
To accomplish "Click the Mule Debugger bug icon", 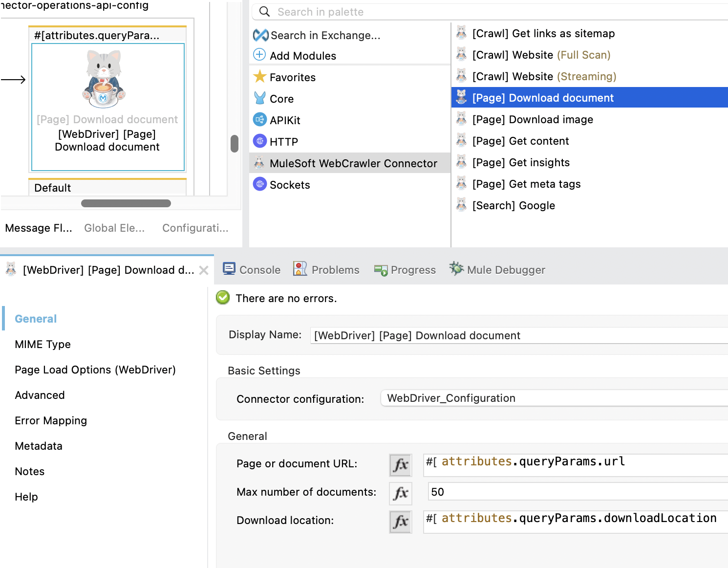I will point(456,268).
